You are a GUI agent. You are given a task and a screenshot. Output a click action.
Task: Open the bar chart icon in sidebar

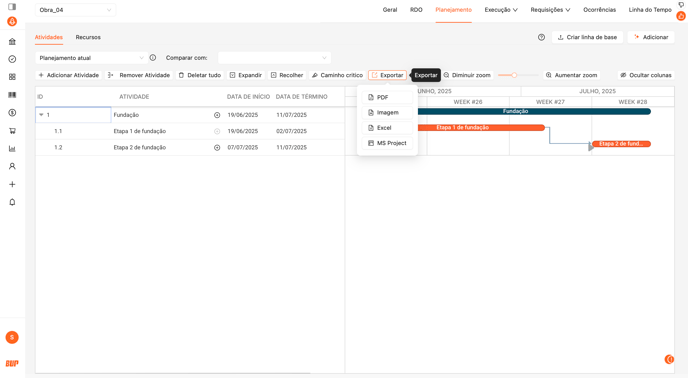pyautogui.click(x=12, y=149)
